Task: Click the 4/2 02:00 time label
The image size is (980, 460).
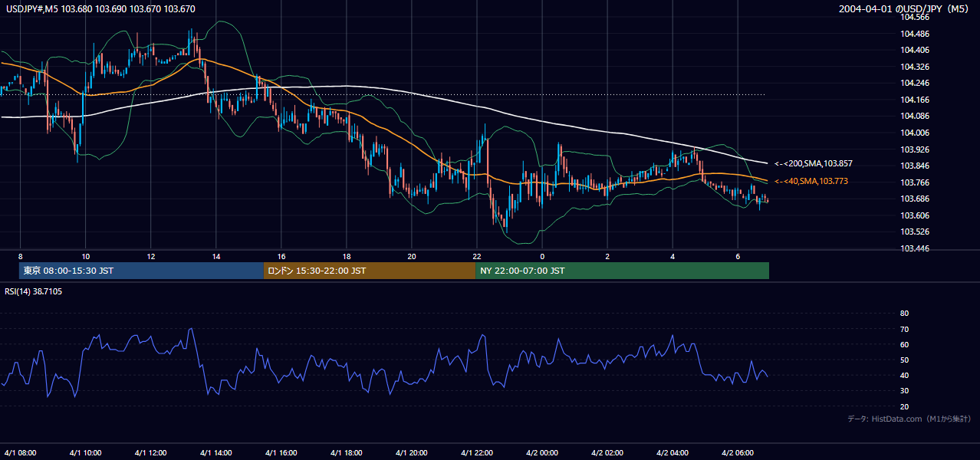Action: 607,453
